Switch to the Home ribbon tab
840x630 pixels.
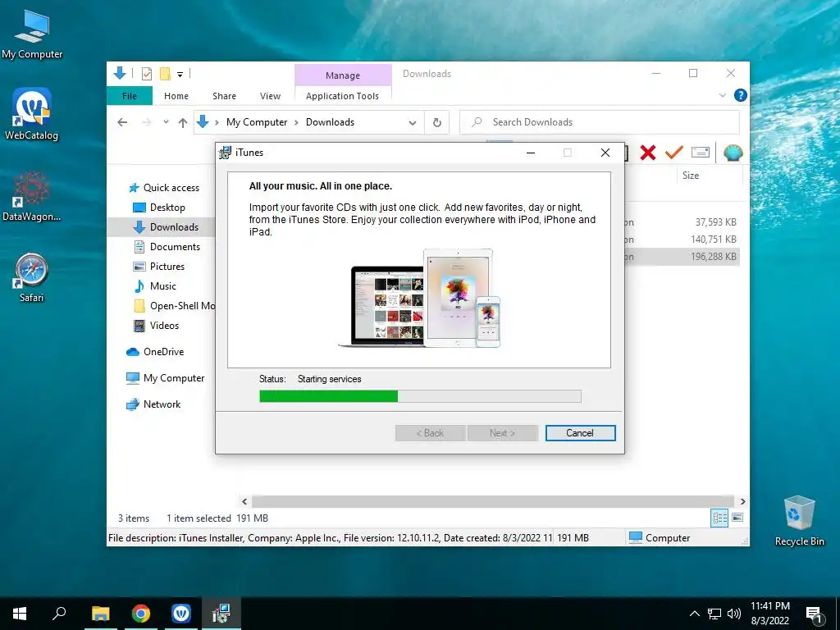coord(176,96)
